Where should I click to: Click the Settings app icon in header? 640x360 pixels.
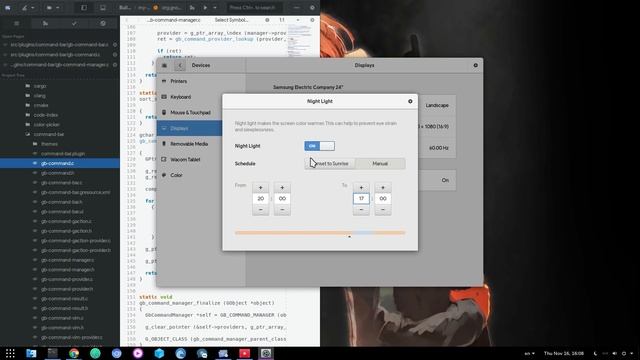(x=164, y=65)
